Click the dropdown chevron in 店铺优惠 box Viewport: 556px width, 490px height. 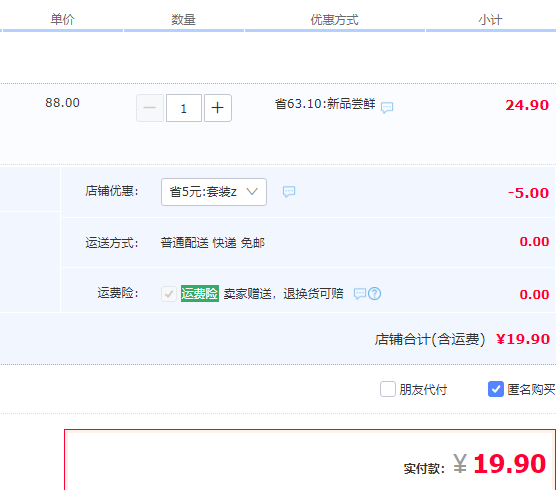[x=252, y=192]
